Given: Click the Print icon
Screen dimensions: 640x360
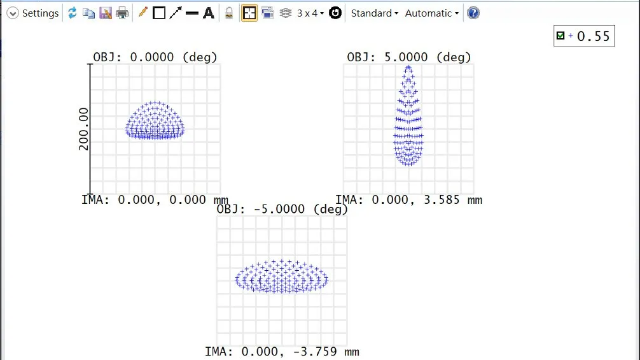Looking at the screenshot, I should click(x=122, y=13).
